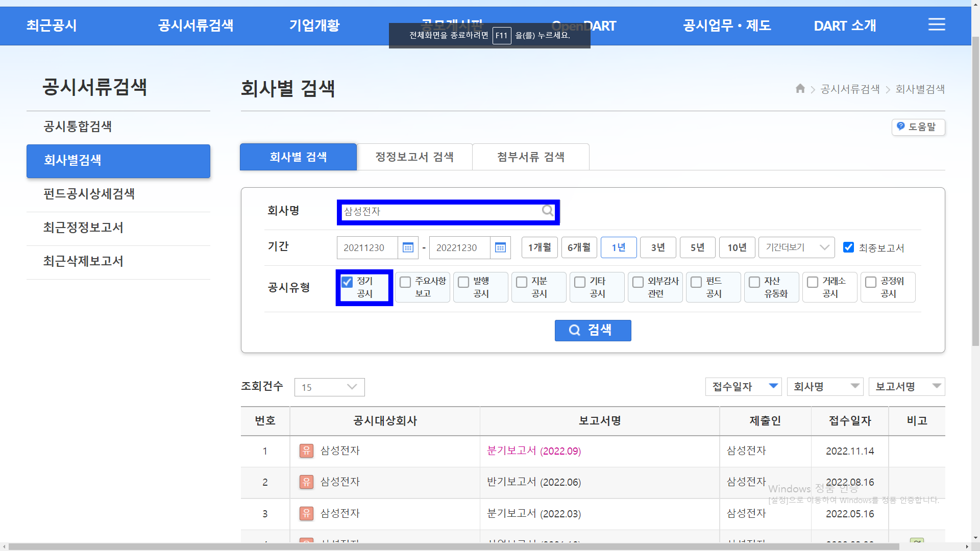Viewport: 980px width, 551px height.
Task: Click the 유 market icon in row 1
Action: [306, 450]
